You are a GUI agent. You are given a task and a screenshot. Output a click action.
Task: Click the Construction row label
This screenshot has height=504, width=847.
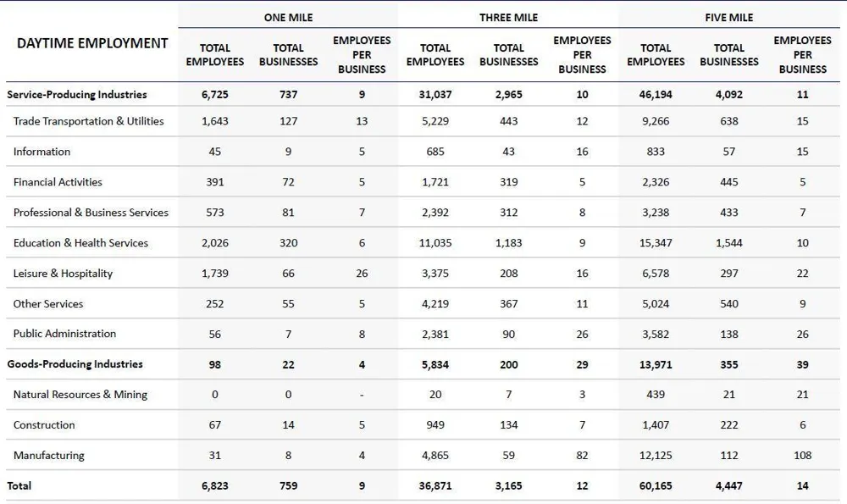coord(44,425)
